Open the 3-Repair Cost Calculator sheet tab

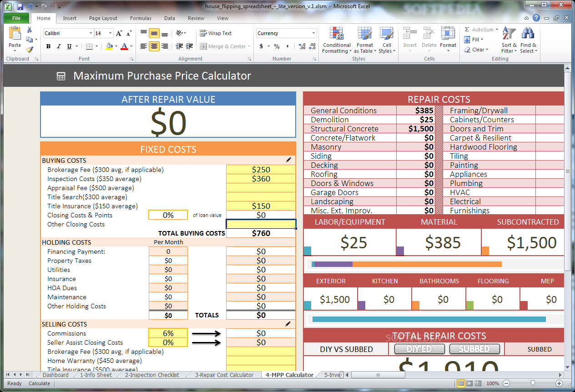click(x=224, y=375)
